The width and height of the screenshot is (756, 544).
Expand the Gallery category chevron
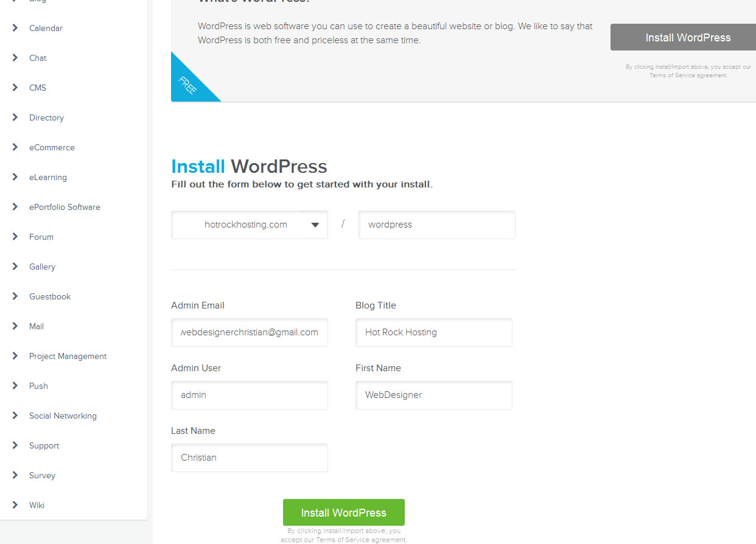15,267
